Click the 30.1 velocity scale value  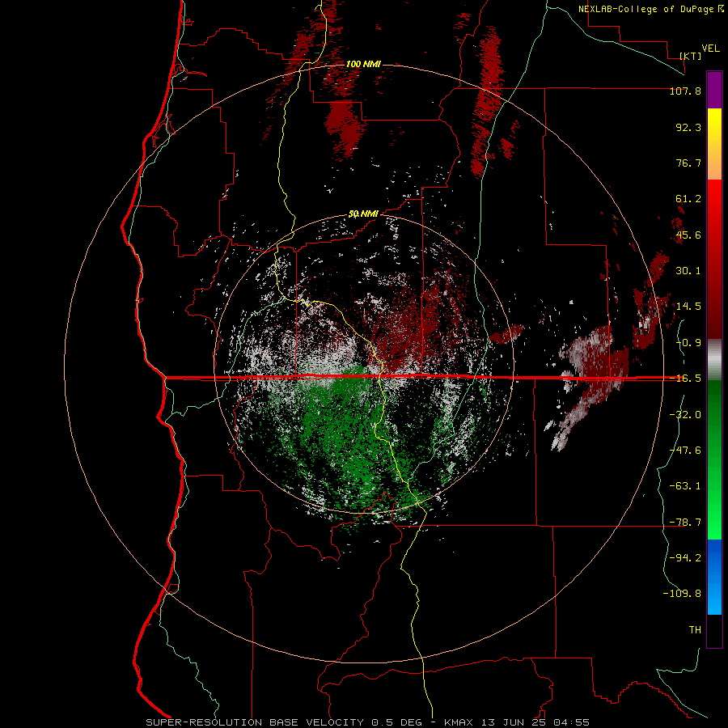[688, 271]
